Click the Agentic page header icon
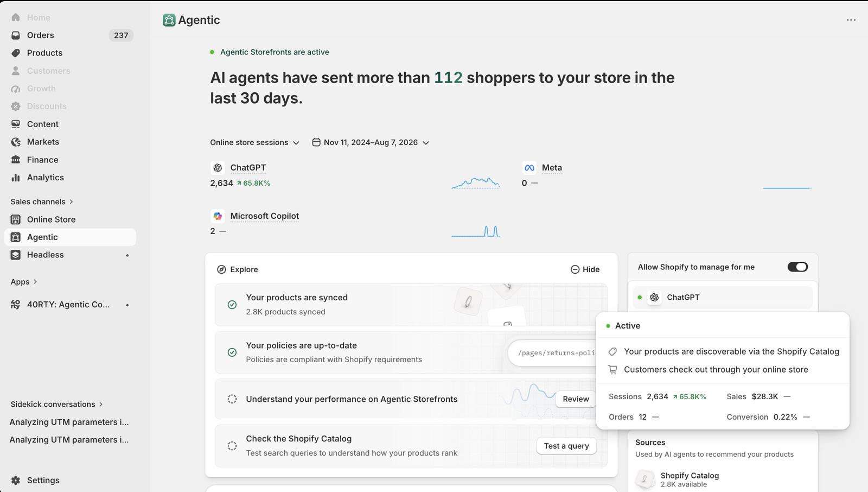Viewport: 868px width, 492px height. (x=169, y=20)
